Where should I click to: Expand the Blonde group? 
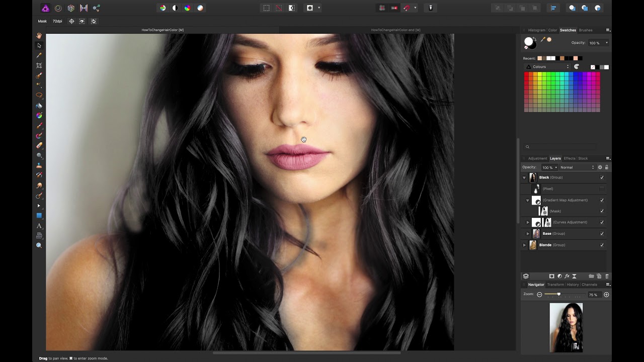pyautogui.click(x=524, y=245)
